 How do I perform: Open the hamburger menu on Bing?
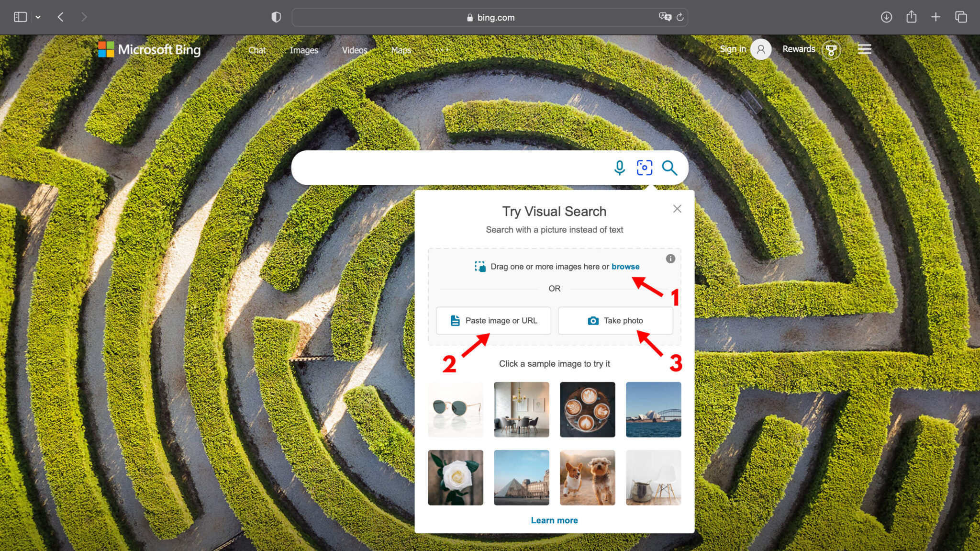pyautogui.click(x=865, y=49)
